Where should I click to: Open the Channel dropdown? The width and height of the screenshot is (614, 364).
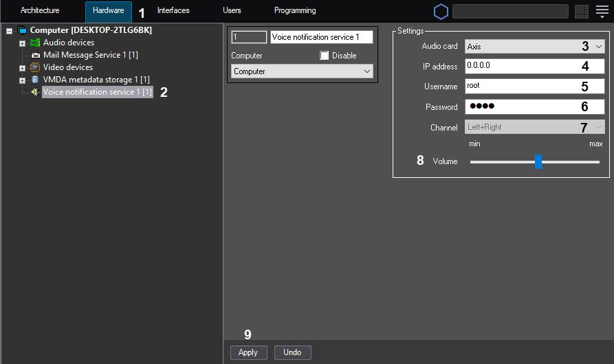tap(534, 127)
